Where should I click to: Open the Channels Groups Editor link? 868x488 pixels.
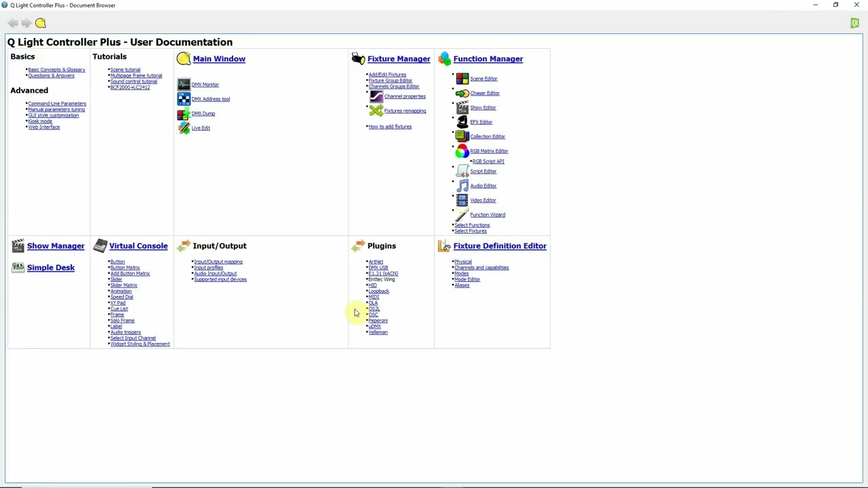pos(394,87)
